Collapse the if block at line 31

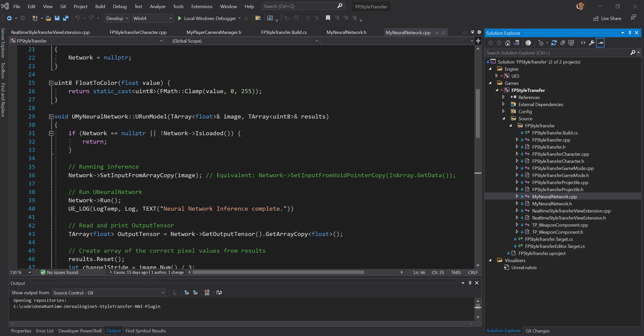51,133
